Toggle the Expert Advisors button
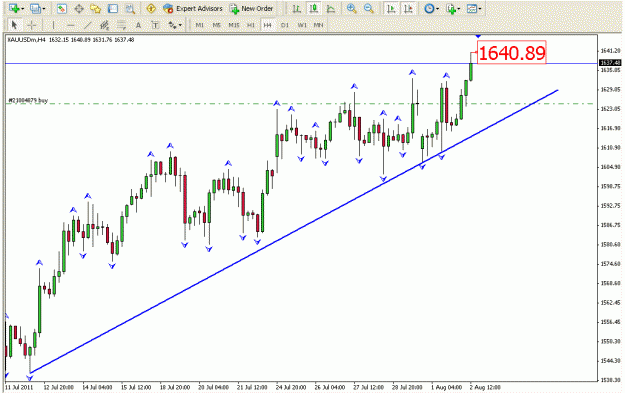Screen dimensions: 625x393 193,8
